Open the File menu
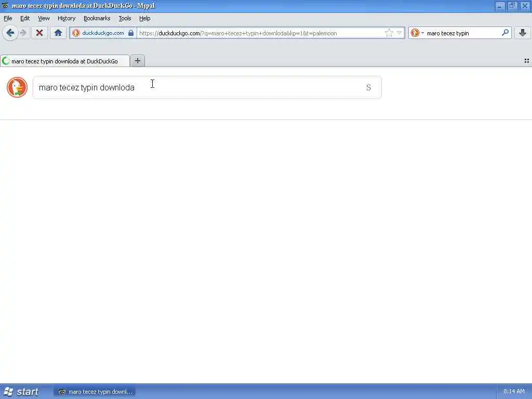532x399 pixels. coord(8,18)
